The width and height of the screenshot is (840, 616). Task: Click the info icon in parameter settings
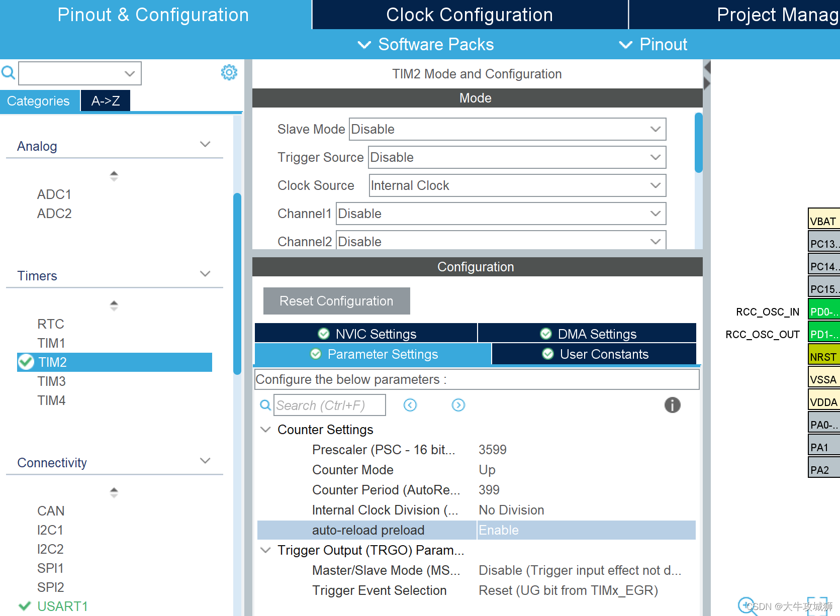point(672,405)
